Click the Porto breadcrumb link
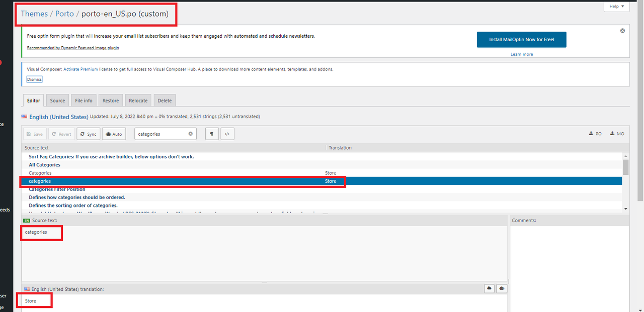 [64, 14]
